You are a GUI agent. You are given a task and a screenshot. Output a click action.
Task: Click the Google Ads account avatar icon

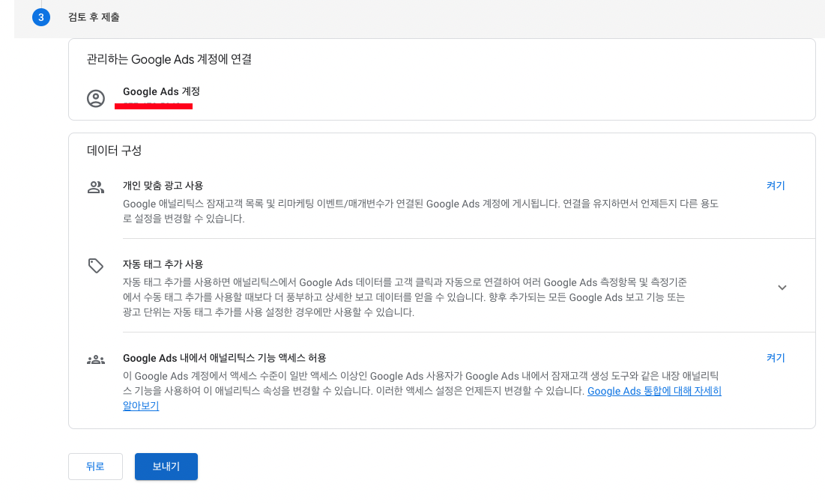tap(96, 98)
